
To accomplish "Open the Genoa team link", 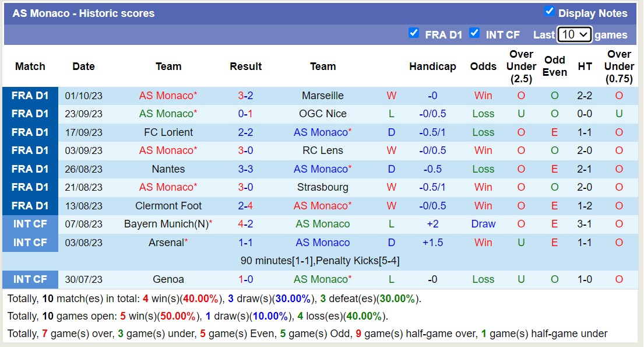I will click(168, 279).
